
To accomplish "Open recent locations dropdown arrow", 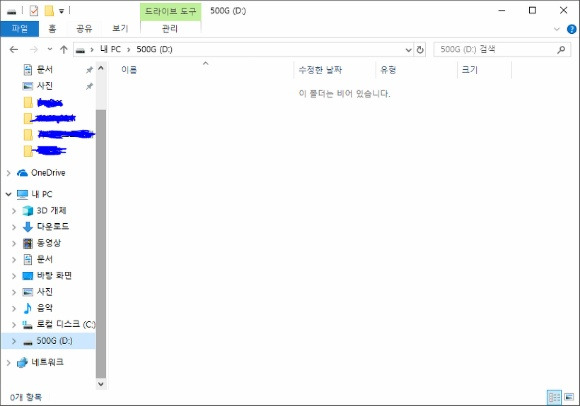I will pyautogui.click(x=50, y=50).
